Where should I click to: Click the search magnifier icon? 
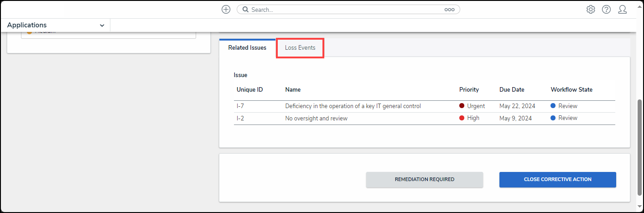[245, 10]
